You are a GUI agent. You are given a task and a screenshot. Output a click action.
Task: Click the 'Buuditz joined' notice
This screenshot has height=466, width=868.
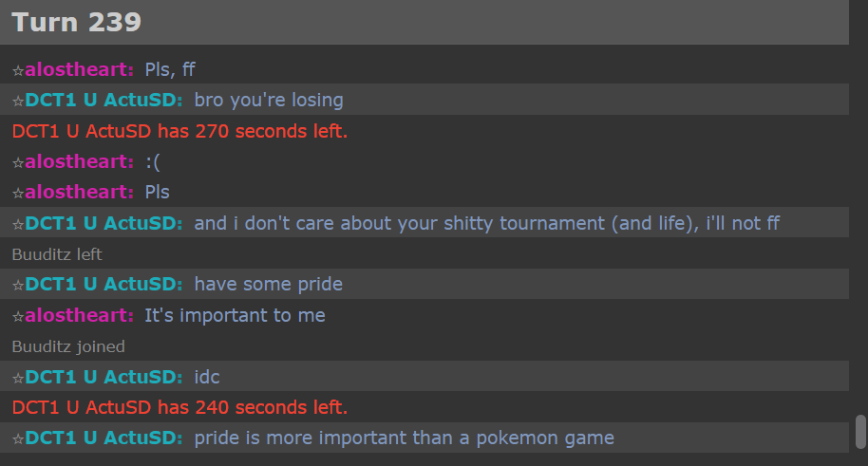click(x=68, y=346)
